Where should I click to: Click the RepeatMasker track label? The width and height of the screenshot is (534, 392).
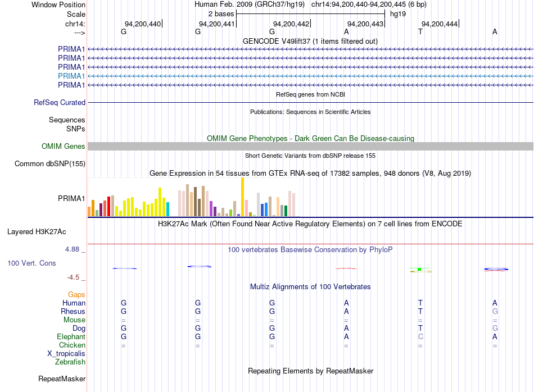coord(62,379)
